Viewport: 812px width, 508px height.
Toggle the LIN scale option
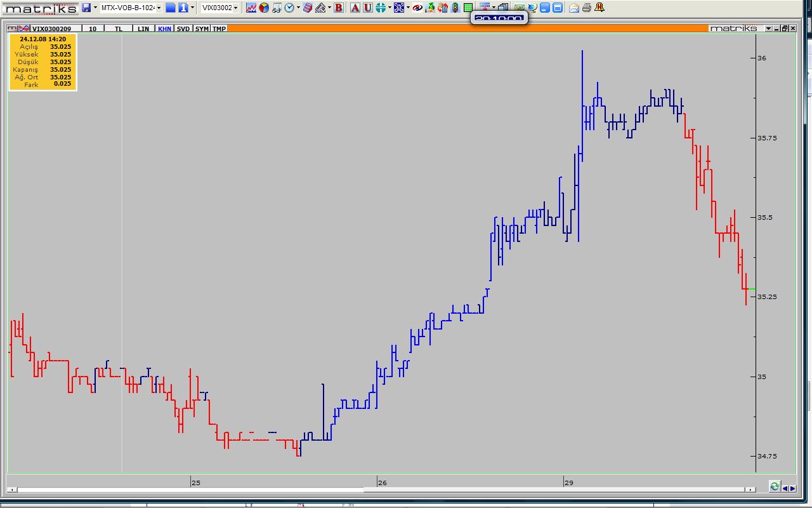point(143,29)
